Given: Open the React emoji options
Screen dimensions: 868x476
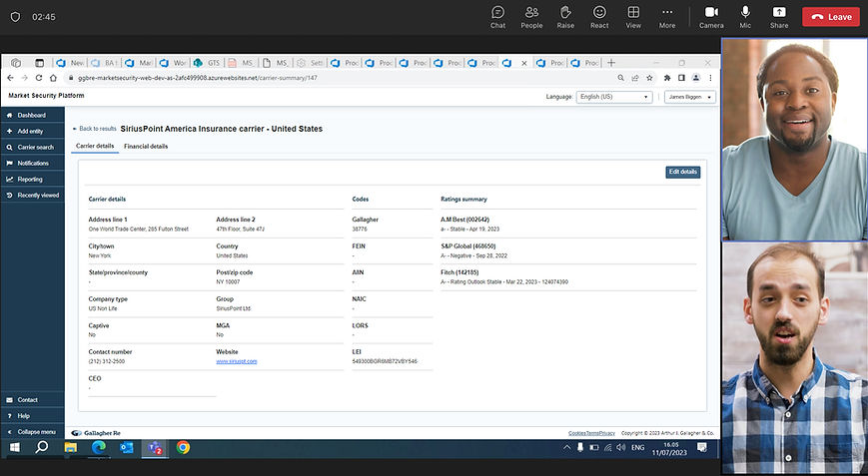Looking at the screenshot, I should click(599, 17).
